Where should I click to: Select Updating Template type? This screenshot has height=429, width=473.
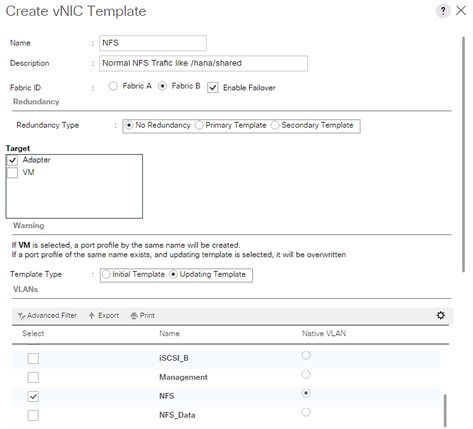click(x=173, y=275)
